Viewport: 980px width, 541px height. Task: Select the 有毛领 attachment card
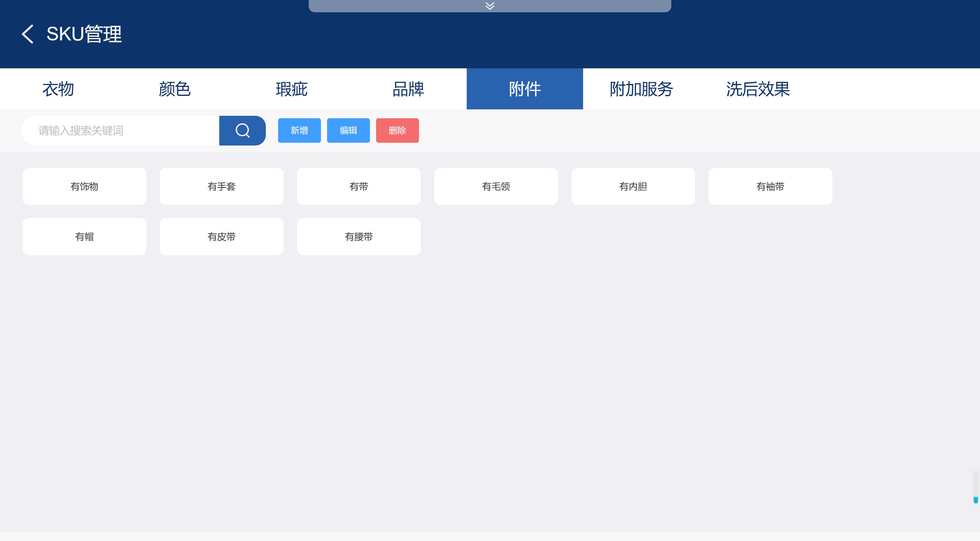tap(496, 187)
